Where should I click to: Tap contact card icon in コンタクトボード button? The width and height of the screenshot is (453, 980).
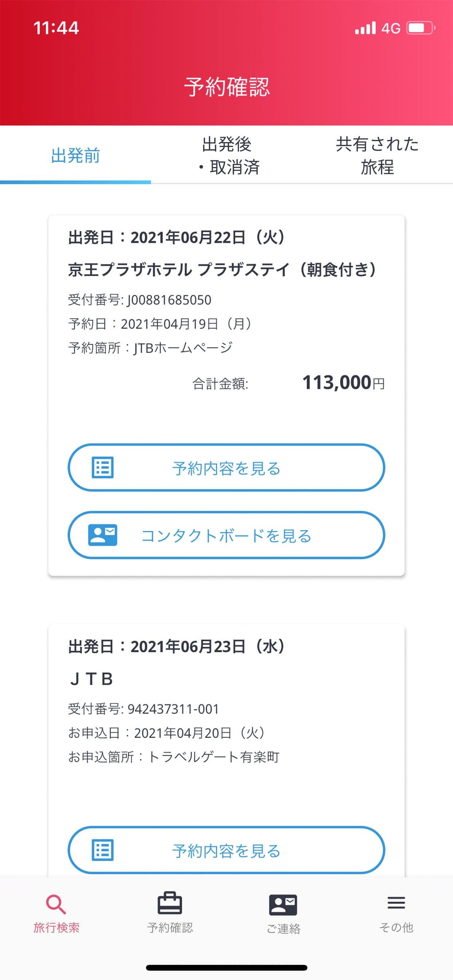(103, 535)
